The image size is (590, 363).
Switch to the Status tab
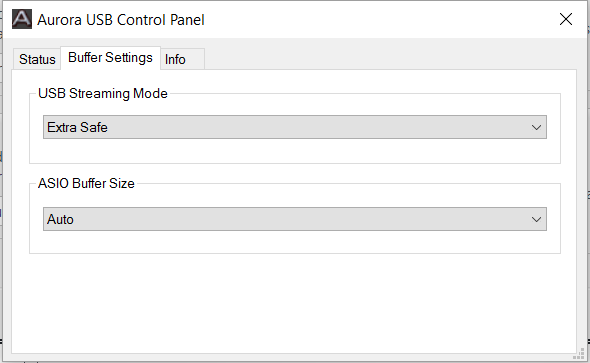point(37,59)
